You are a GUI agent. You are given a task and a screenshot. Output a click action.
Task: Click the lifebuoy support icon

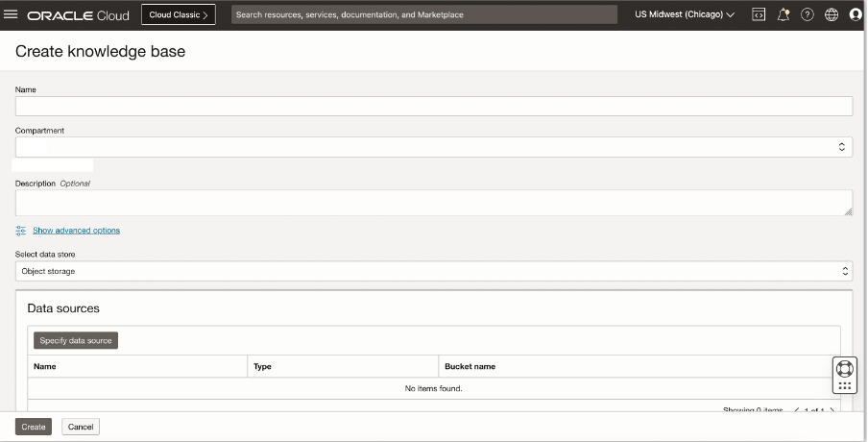tap(844, 368)
